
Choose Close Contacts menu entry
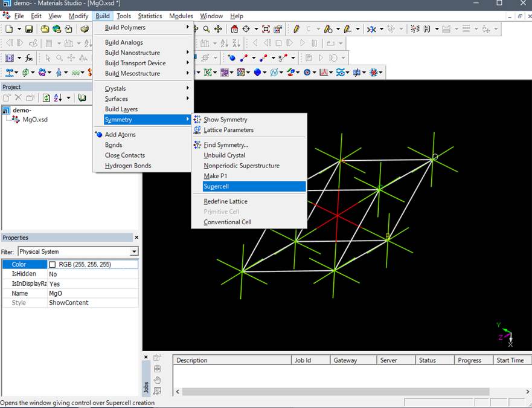pyautogui.click(x=125, y=155)
